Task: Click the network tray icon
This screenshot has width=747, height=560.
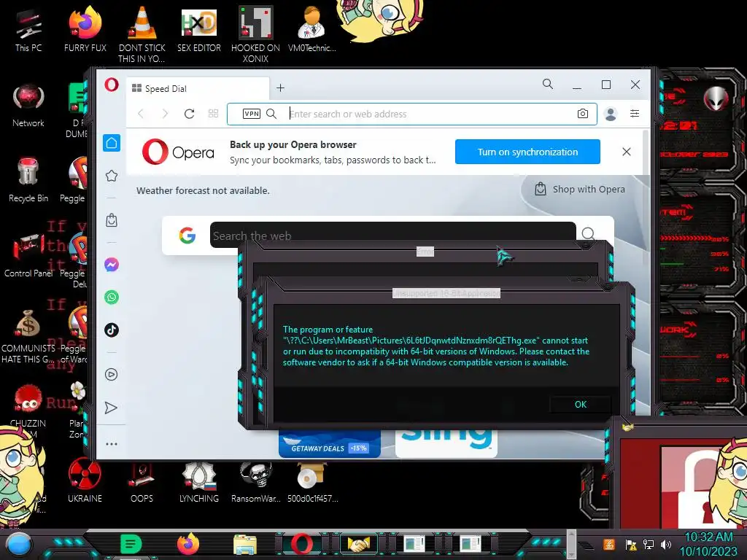Action: [649, 544]
